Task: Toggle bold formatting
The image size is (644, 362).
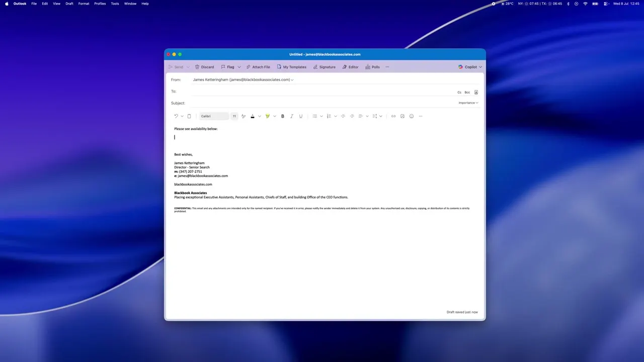Action: point(283,116)
